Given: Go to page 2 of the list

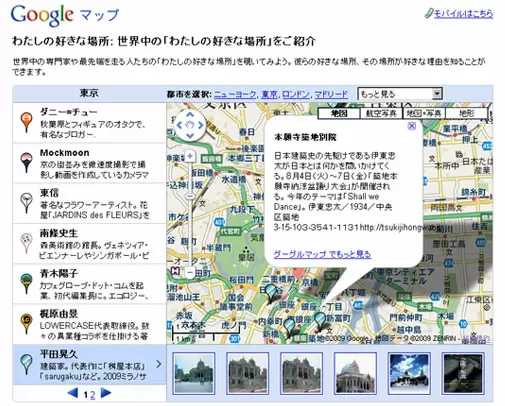Looking at the screenshot, I should [93, 395].
